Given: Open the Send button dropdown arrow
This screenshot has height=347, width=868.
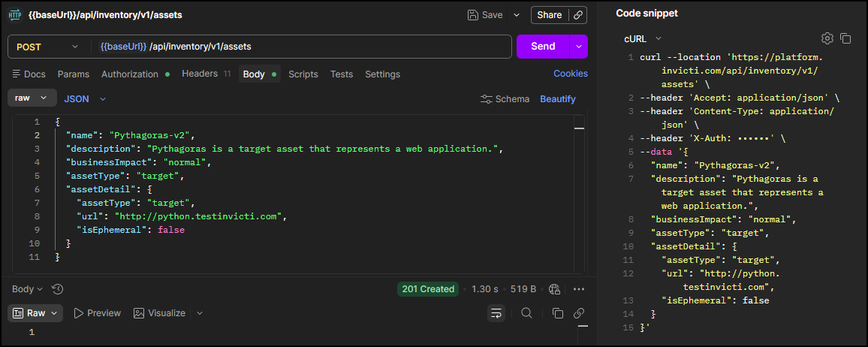Looking at the screenshot, I should pos(578,47).
